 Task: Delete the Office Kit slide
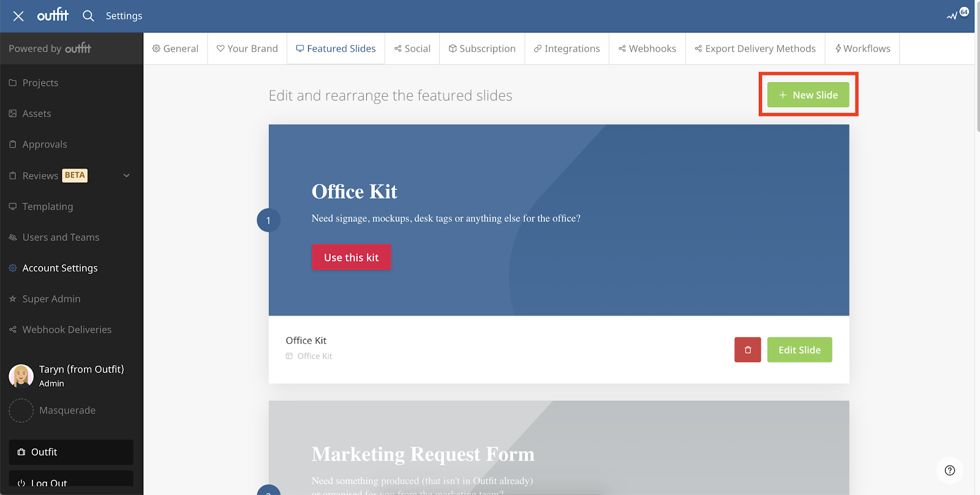coord(748,350)
